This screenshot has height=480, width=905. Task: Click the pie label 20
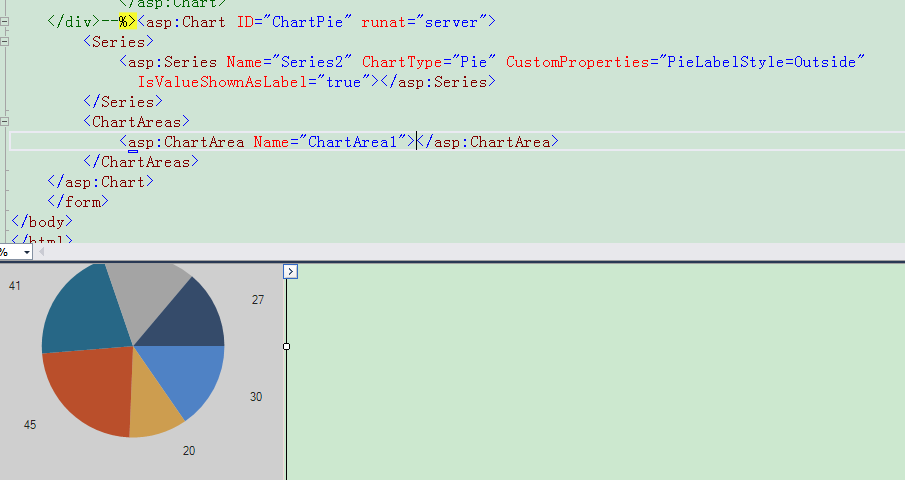[189, 451]
